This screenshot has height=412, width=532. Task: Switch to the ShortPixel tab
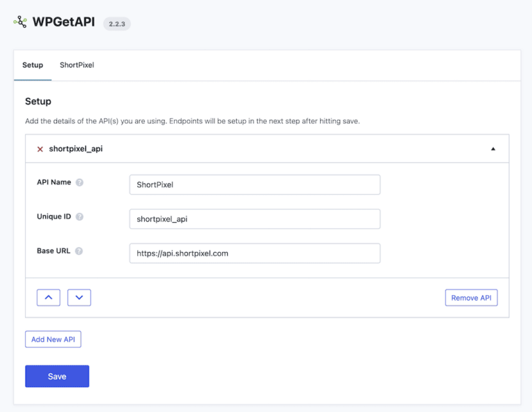[x=77, y=65]
